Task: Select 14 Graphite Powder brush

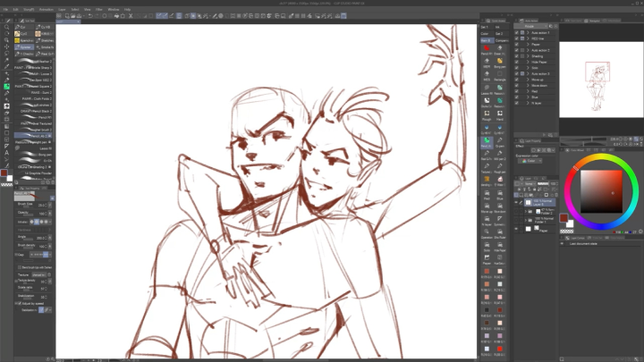Action: (34, 173)
